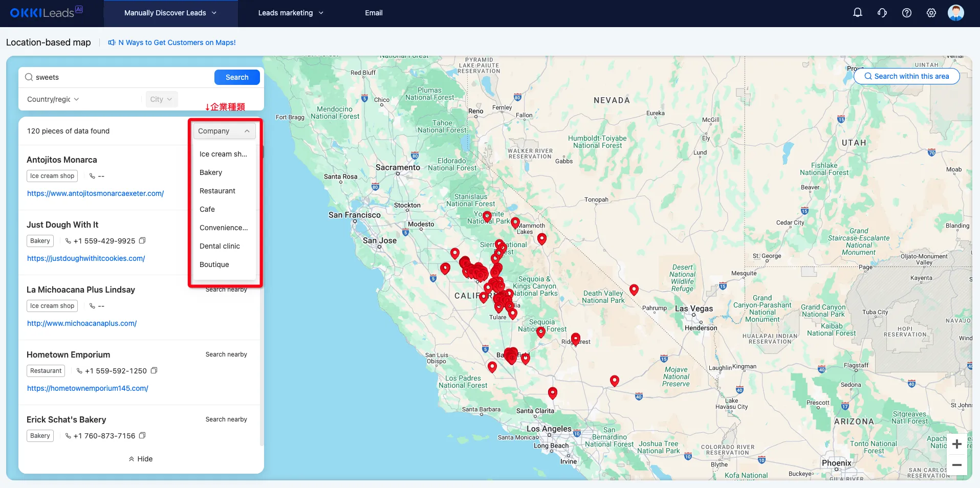The height and width of the screenshot is (488, 980).
Task: Search nearby Hometown Emporium
Action: [226, 354]
